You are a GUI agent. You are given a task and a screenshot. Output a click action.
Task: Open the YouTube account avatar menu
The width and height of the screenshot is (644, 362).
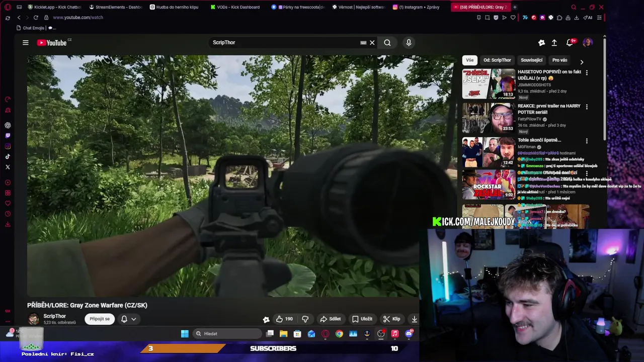(x=587, y=43)
